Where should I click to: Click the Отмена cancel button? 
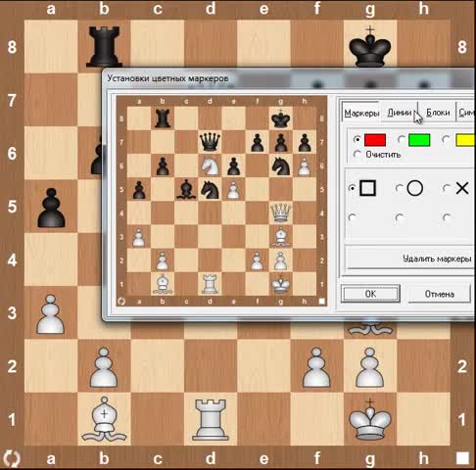coord(440,294)
